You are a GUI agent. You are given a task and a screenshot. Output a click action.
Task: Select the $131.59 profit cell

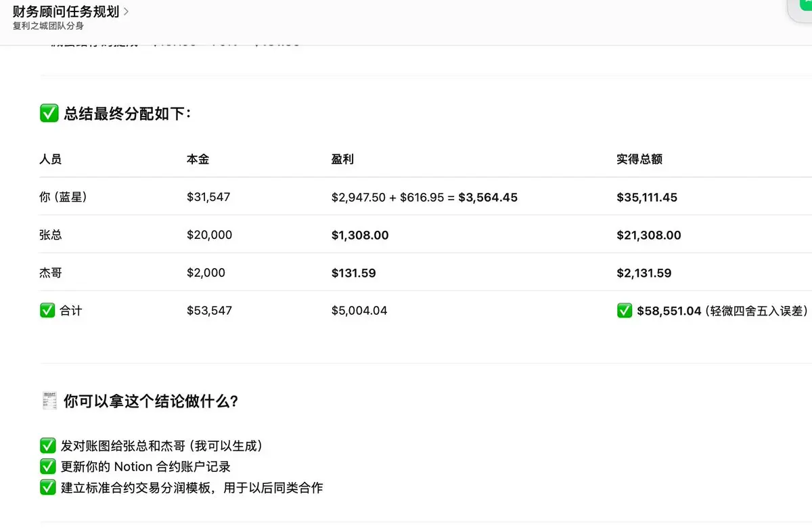(x=354, y=273)
